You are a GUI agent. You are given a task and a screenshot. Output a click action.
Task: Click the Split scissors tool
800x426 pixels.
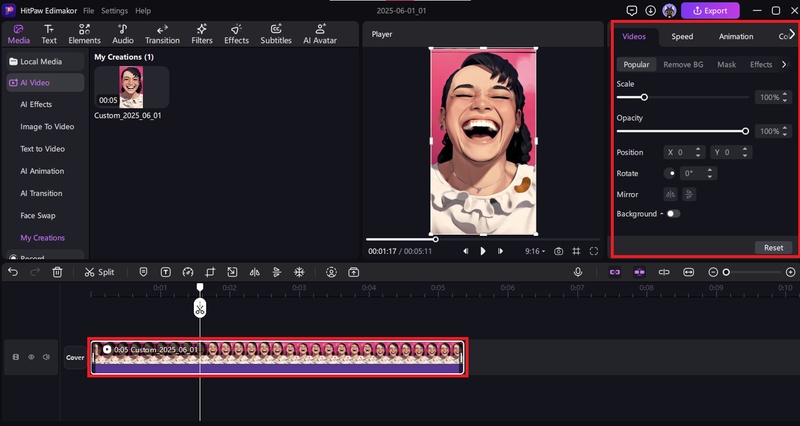99,272
